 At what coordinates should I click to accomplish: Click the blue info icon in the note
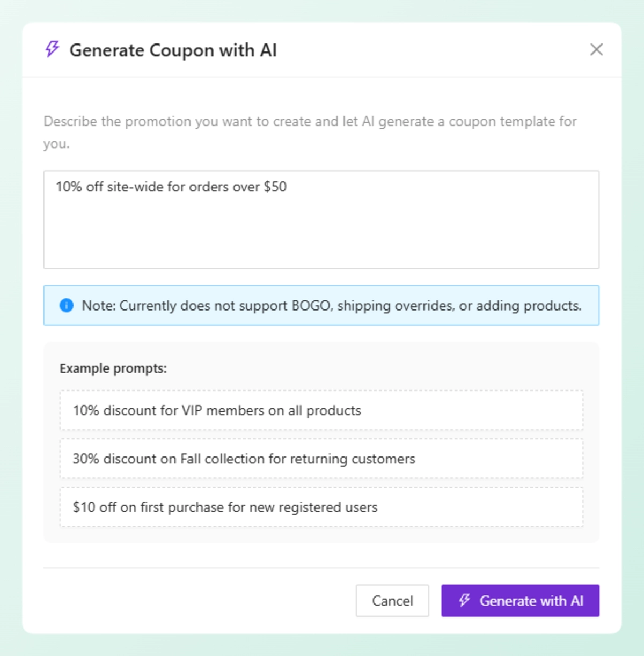click(x=67, y=305)
